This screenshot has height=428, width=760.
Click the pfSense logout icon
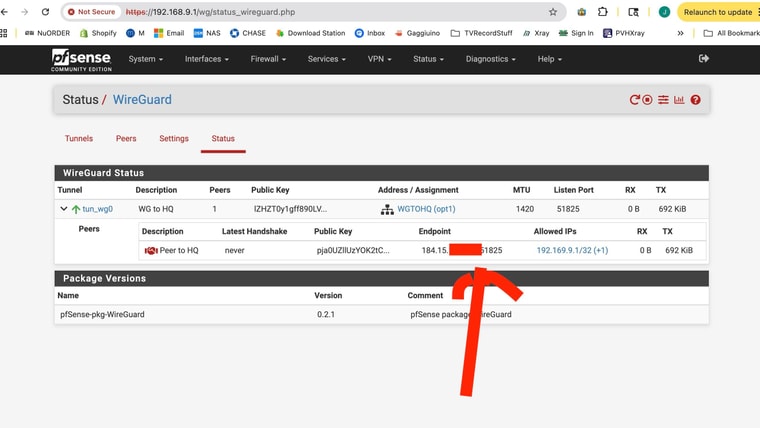click(703, 59)
